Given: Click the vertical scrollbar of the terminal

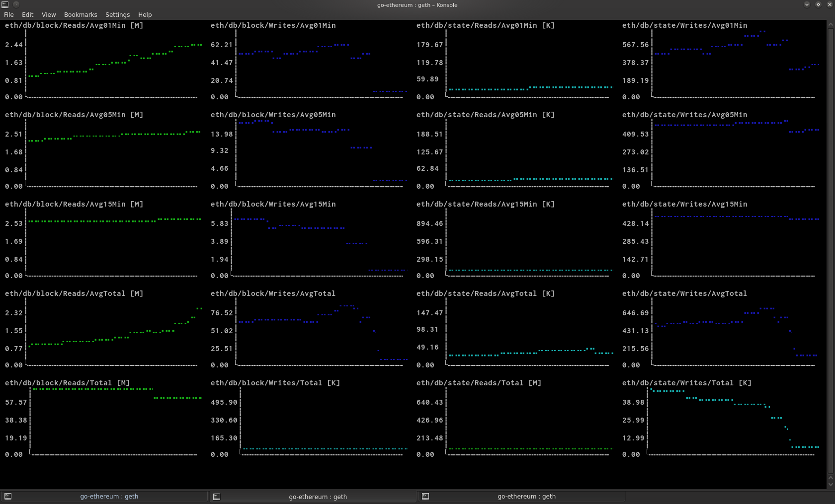Looking at the screenshot, I should point(831,251).
